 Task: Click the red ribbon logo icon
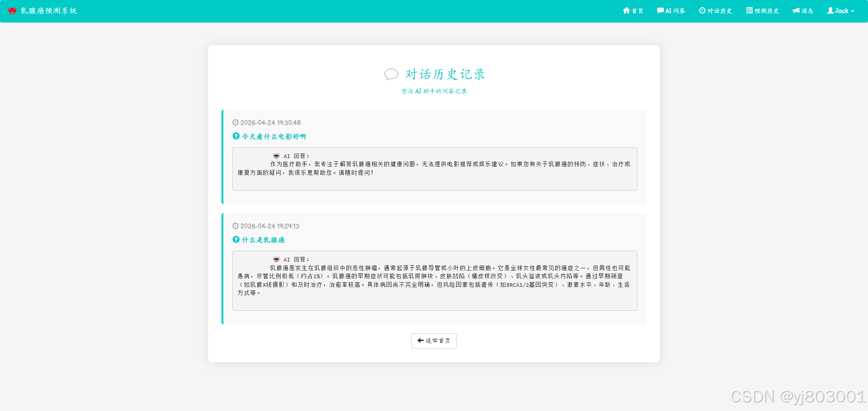tap(12, 11)
